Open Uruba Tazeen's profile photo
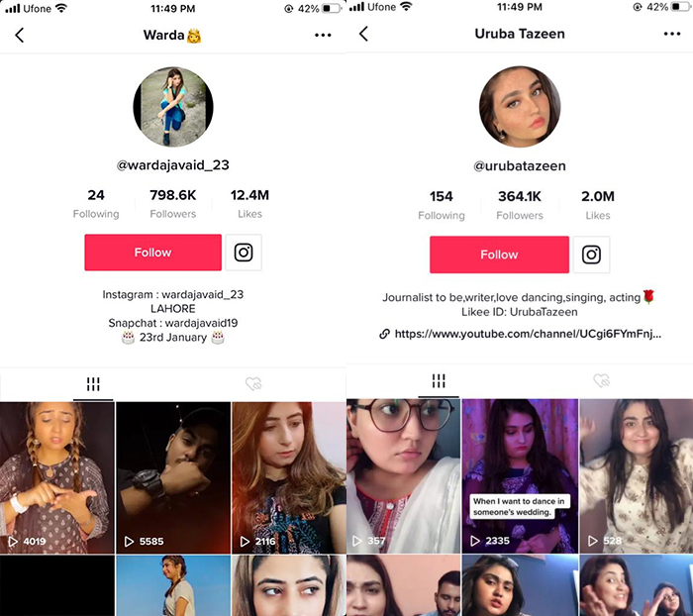Screen dimensions: 693x616 point(520,107)
